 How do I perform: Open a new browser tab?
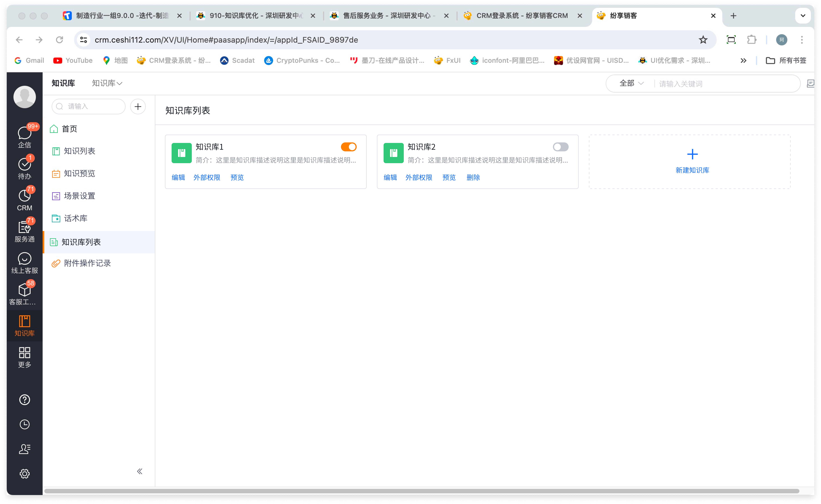click(x=733, y=16)
